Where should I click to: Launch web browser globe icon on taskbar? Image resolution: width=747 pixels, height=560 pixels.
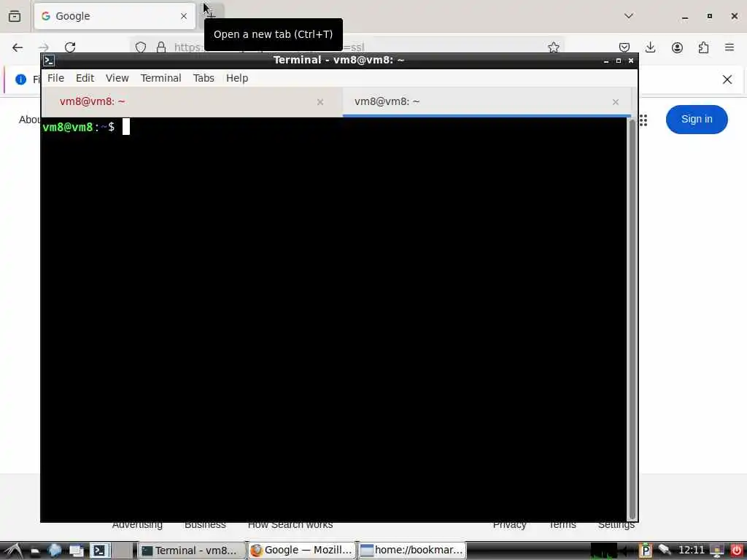(55, 551)
